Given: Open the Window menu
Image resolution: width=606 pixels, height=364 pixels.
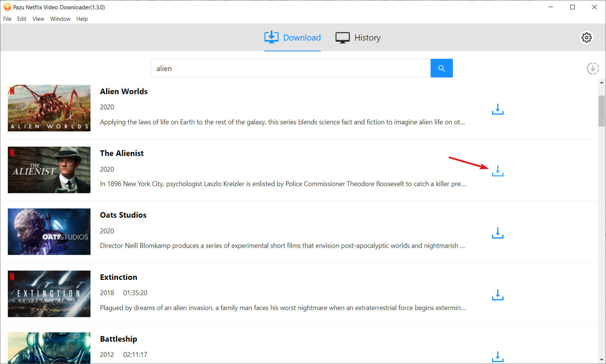Looking at the screenshot, I should point(60,19).
